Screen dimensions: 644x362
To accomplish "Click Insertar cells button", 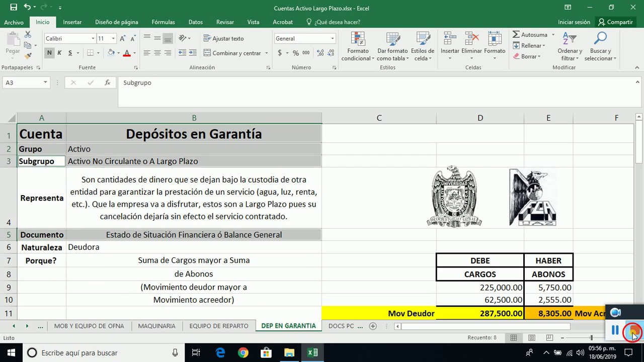I will point(450,46).
